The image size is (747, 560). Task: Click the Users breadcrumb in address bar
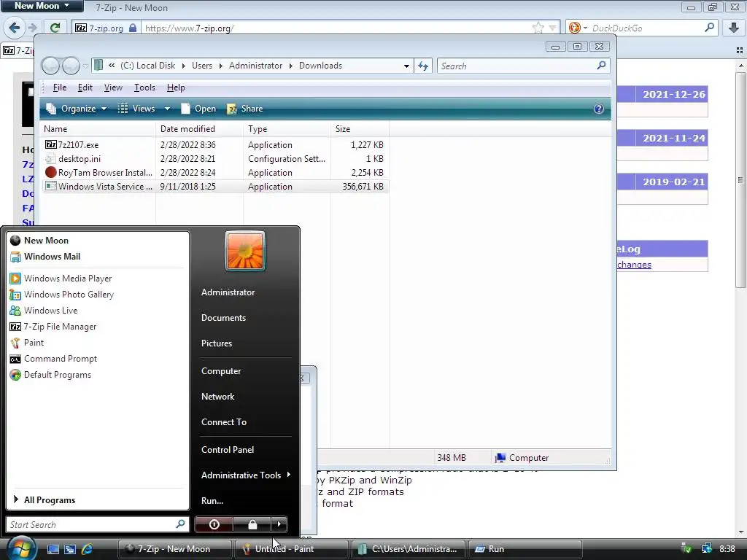(202, 66)
